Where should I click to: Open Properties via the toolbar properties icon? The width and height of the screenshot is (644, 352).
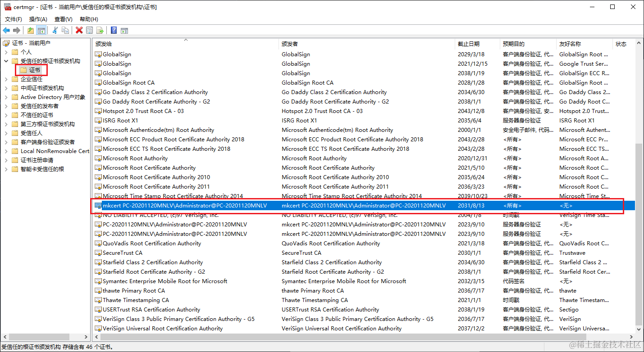click(90, 30)
